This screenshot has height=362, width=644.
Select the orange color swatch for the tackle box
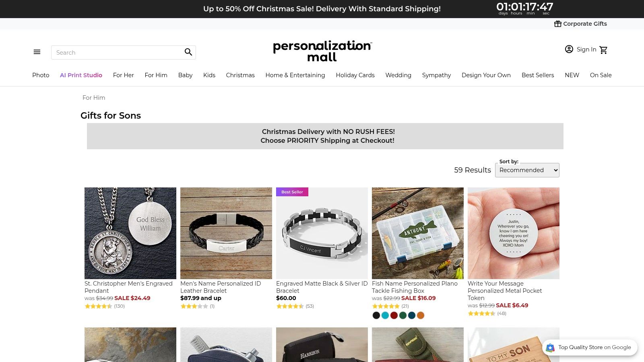pos(421,315)
